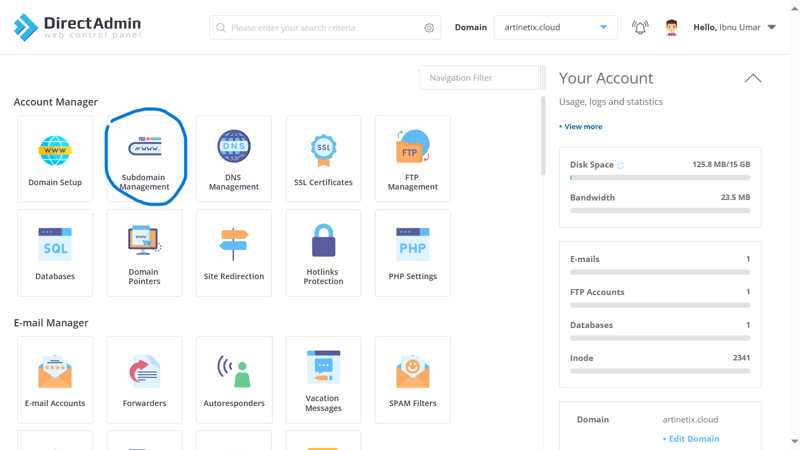This screenshot has height=450, width=800.
Task: Click Usage, logs and statistics text
Action: click(x=611, y=102)
